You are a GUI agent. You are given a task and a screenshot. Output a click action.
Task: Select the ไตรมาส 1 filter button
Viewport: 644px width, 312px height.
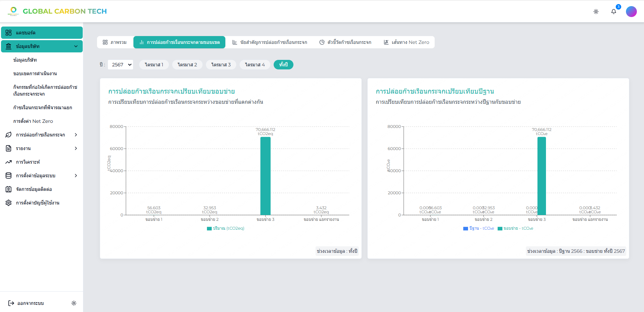click(x=154, y=65)
